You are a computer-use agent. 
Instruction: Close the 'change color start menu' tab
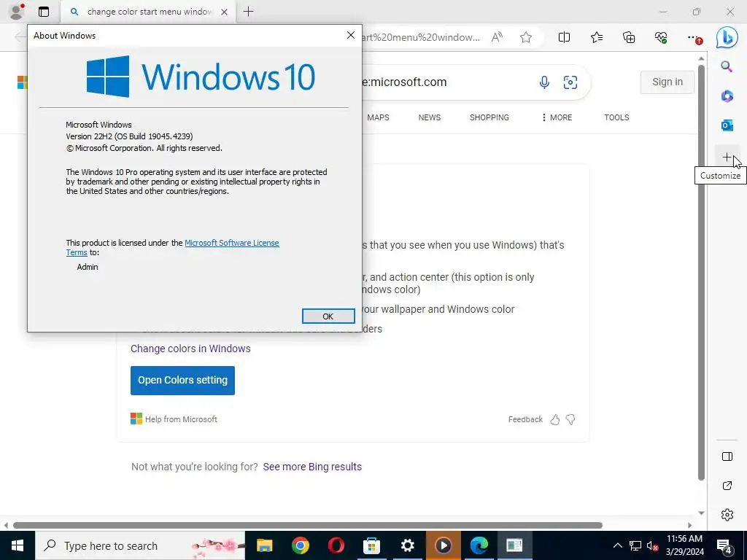coord(225,12)
